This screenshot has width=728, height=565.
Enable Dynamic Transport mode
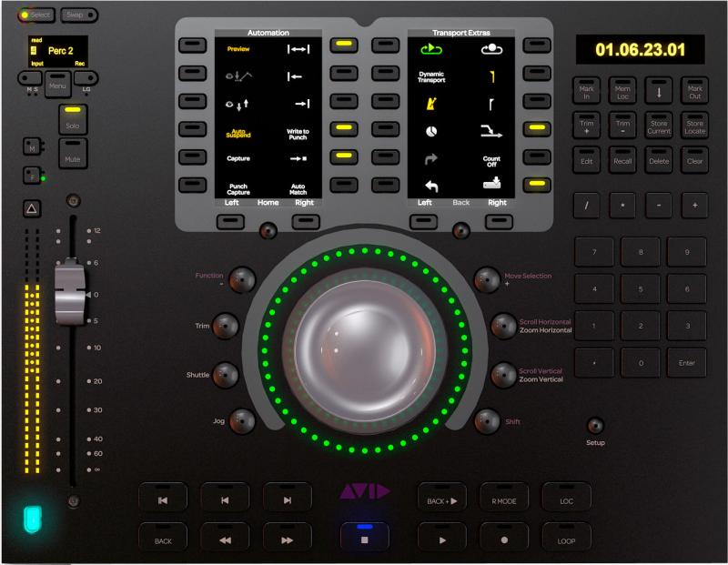(x=431, y=75)
